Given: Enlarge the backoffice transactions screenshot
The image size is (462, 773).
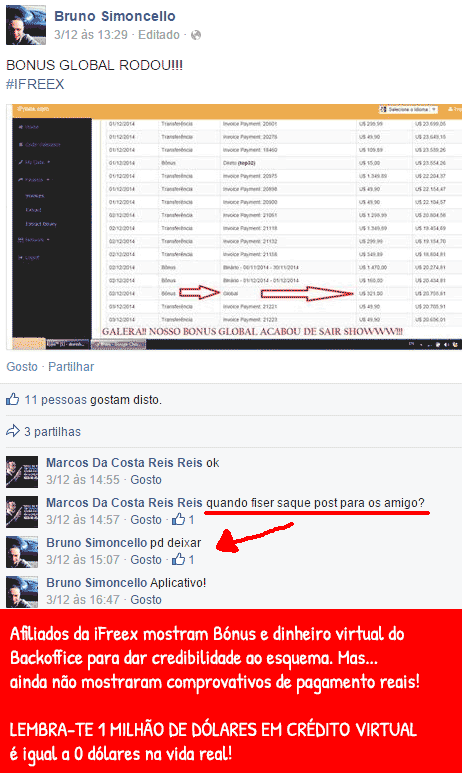Looking at the screenshot, I should click(x=234, y=227).
